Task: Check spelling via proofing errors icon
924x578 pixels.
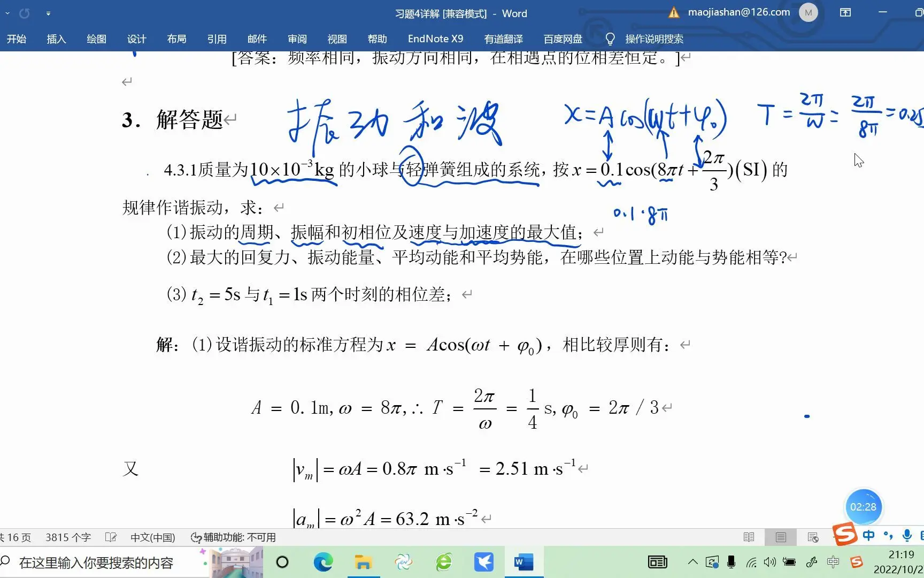Action: click(111, 537)
